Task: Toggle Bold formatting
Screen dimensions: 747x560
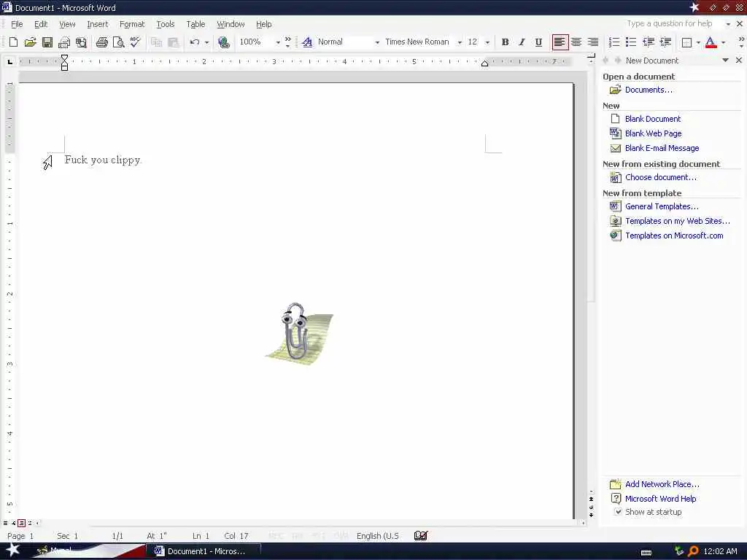Action: pos(505,42)
